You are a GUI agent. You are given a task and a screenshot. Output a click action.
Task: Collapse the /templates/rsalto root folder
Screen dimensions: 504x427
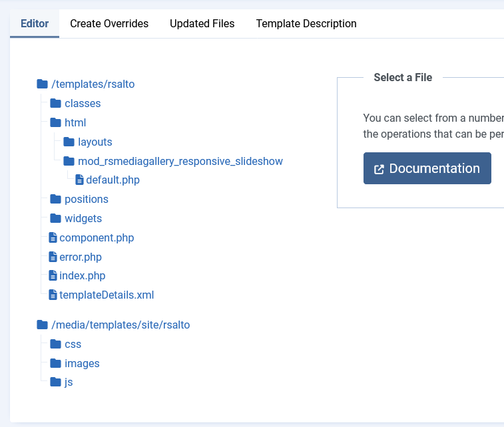[93, 84]
